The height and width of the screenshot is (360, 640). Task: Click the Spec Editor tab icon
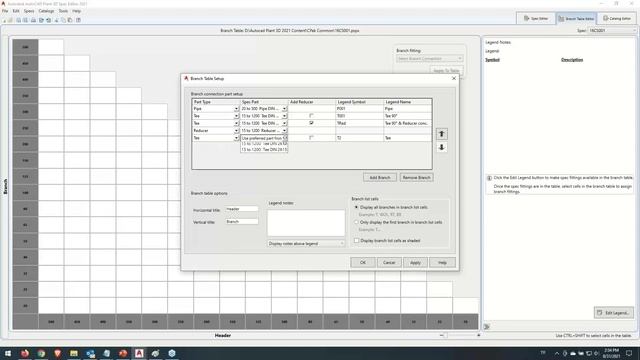[527, 18]
